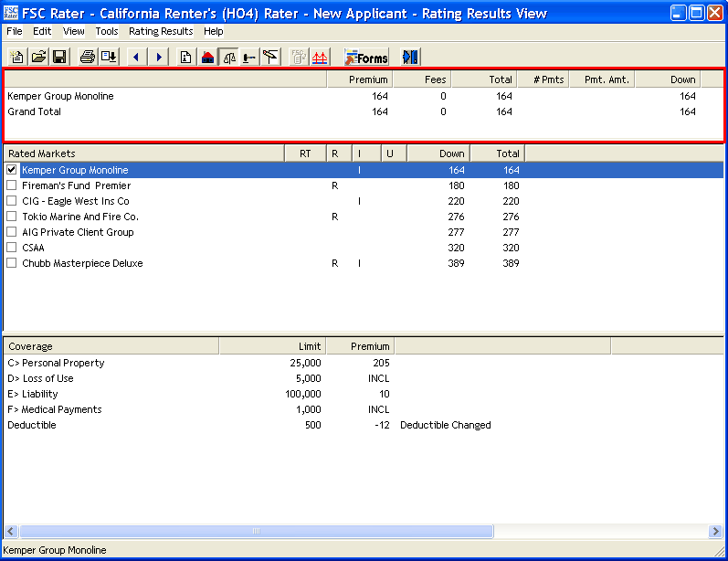The height and width of the screenshot is (561, 728).
Task: Sort by the Rated Markets column header
Action: pyautogui.click(x=144, y=153)
